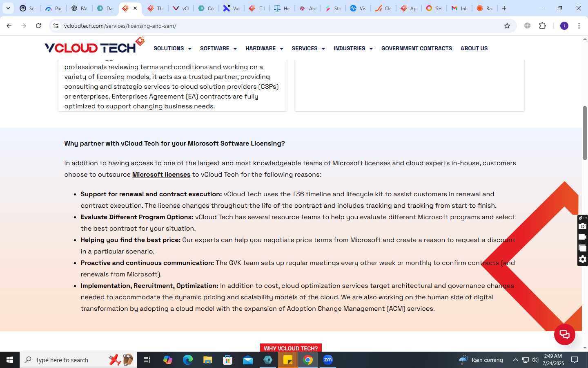Open Sticky Notes from the taskbar
Viewport: 588px width, 368px height.
[288, 360]
